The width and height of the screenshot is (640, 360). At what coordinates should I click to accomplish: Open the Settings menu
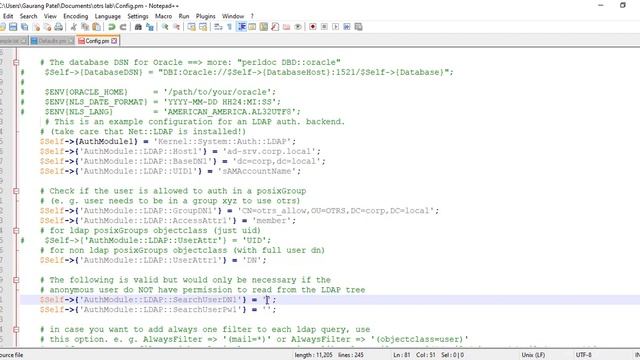tap(138, 16)
